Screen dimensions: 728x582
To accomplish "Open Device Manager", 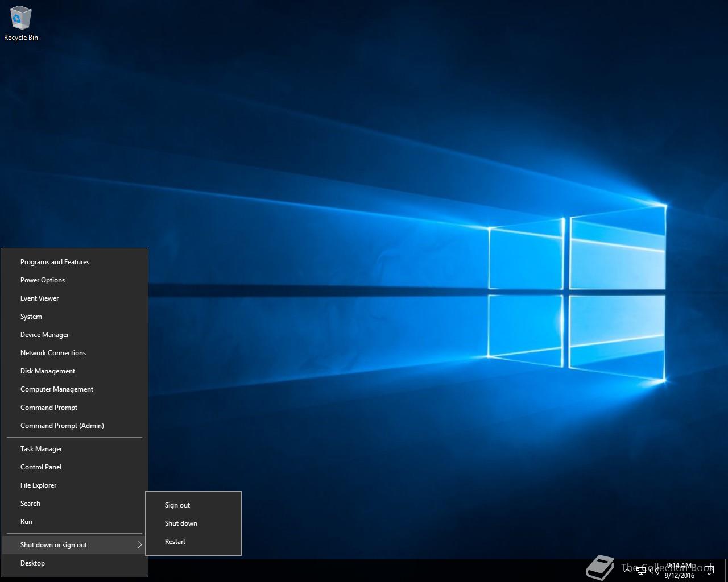I will (44, 335).
